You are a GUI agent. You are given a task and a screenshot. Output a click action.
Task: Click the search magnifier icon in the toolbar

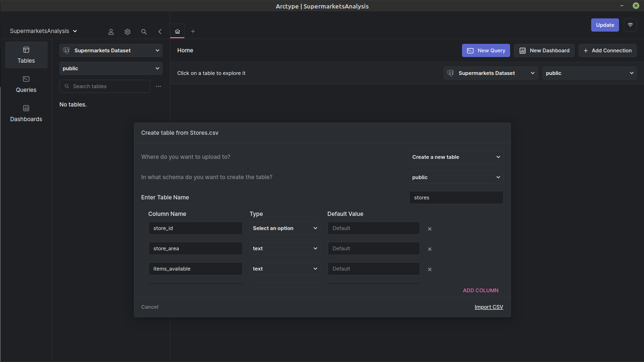coord(144,32)
